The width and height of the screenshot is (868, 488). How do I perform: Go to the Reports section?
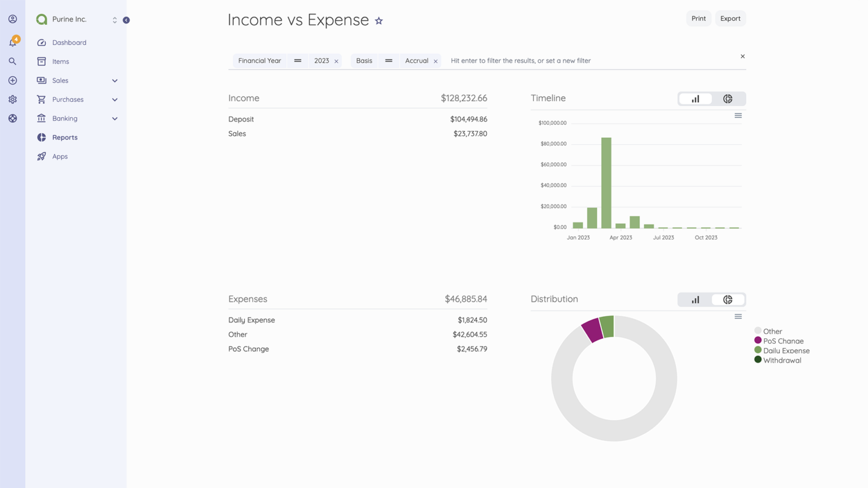[64, 137]
